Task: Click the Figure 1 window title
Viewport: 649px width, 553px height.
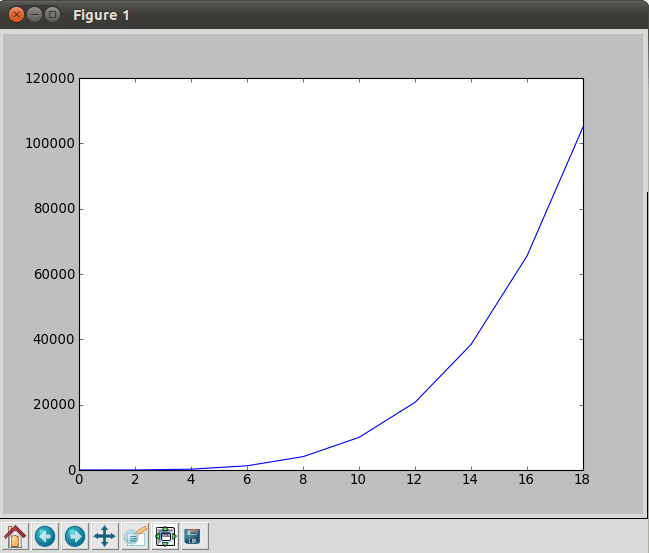Action: (101, 15)
